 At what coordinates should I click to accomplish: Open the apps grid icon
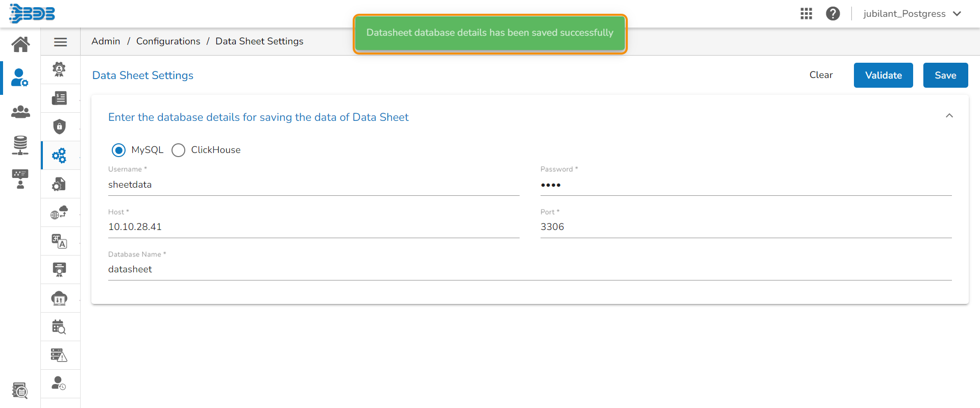(x=806, y=14)
